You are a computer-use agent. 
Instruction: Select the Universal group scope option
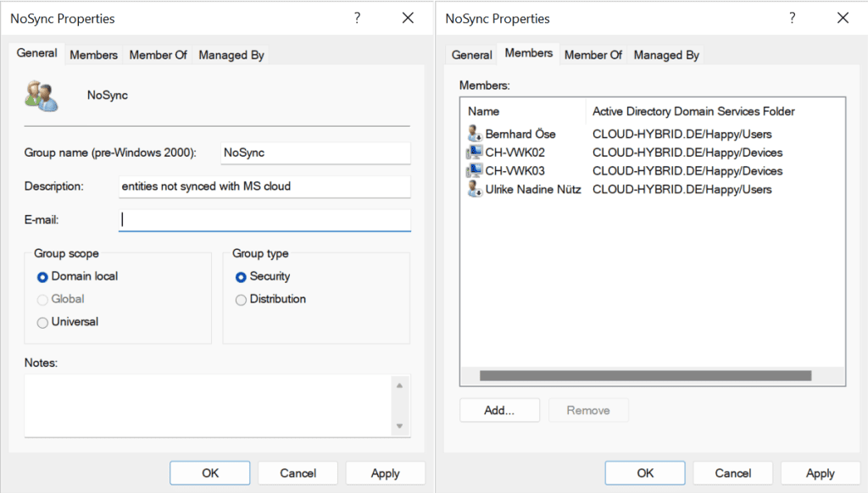[43, 322]
